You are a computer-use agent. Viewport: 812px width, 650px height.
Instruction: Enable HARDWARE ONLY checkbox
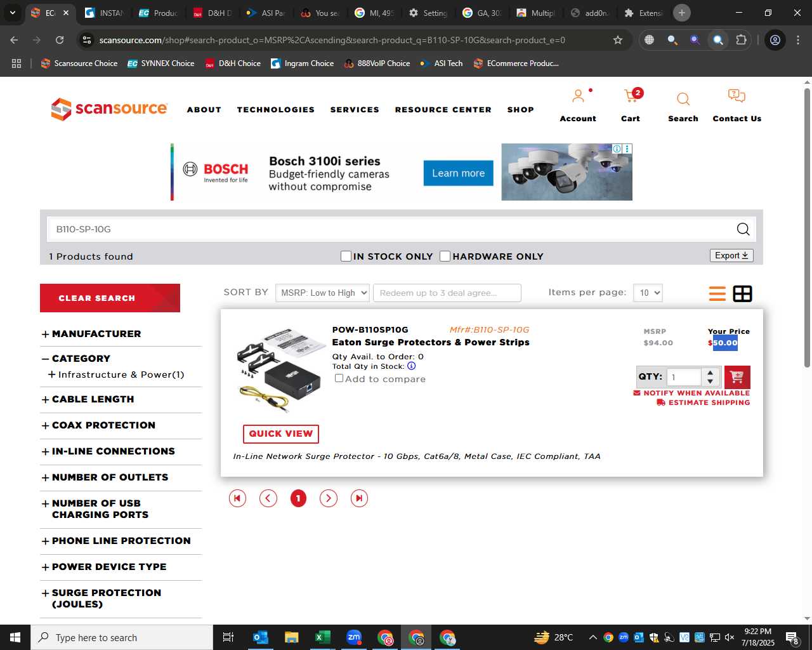click(445, 256)
